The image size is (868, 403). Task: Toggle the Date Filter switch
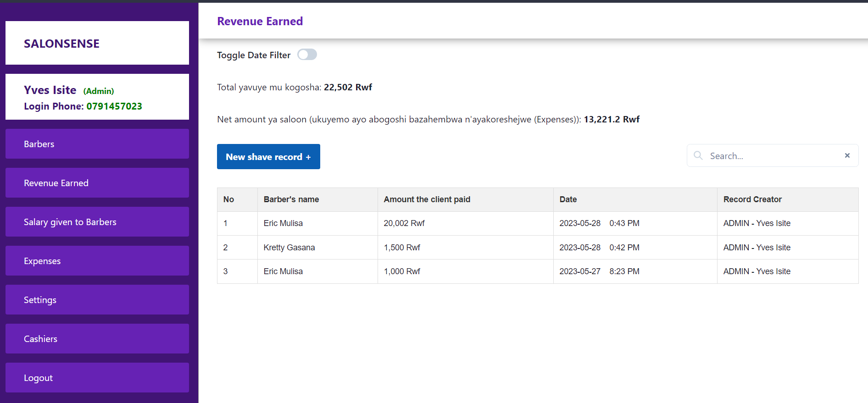[x=307, y=55]
